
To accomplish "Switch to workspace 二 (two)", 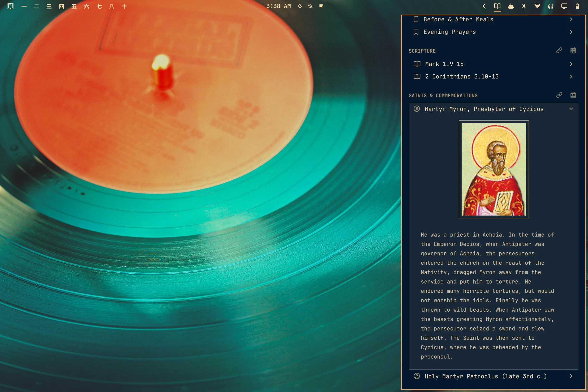I will click(36, 6).
